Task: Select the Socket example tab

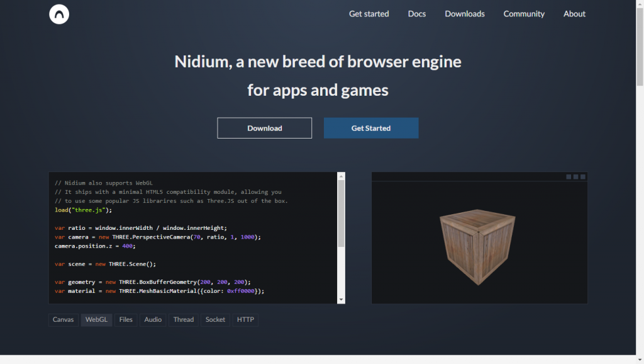Action: (215, 319)
